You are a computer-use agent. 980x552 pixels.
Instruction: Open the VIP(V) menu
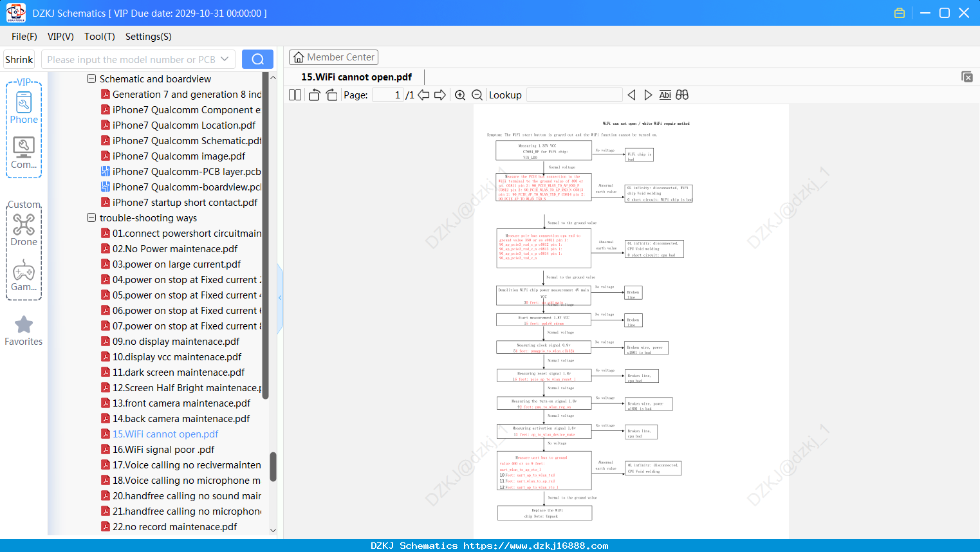[60, 37]
